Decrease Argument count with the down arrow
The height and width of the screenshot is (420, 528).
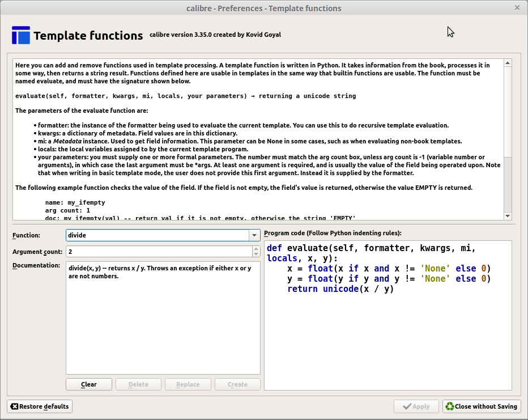[256, 254]
